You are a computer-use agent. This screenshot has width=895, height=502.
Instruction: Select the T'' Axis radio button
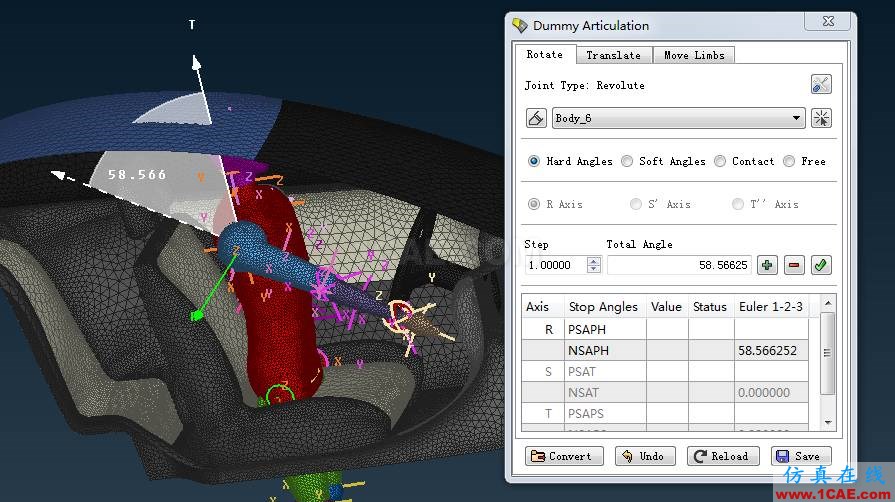pyautogui.click(x=737, y=204)
